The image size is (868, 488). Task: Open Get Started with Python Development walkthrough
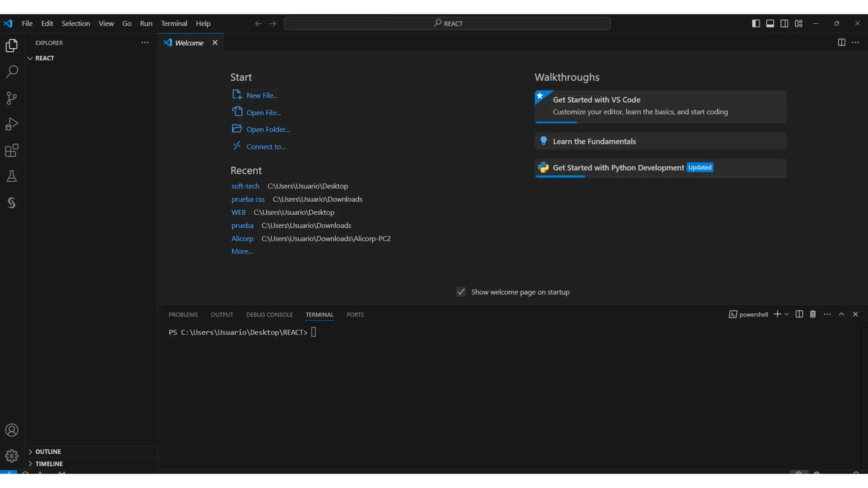(660, 168)
